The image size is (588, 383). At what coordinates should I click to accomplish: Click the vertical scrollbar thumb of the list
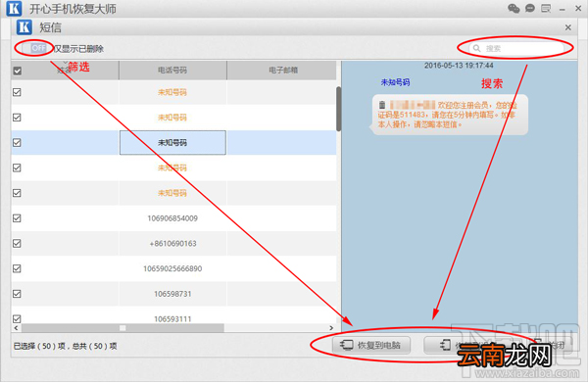click(x=339, y=109)
